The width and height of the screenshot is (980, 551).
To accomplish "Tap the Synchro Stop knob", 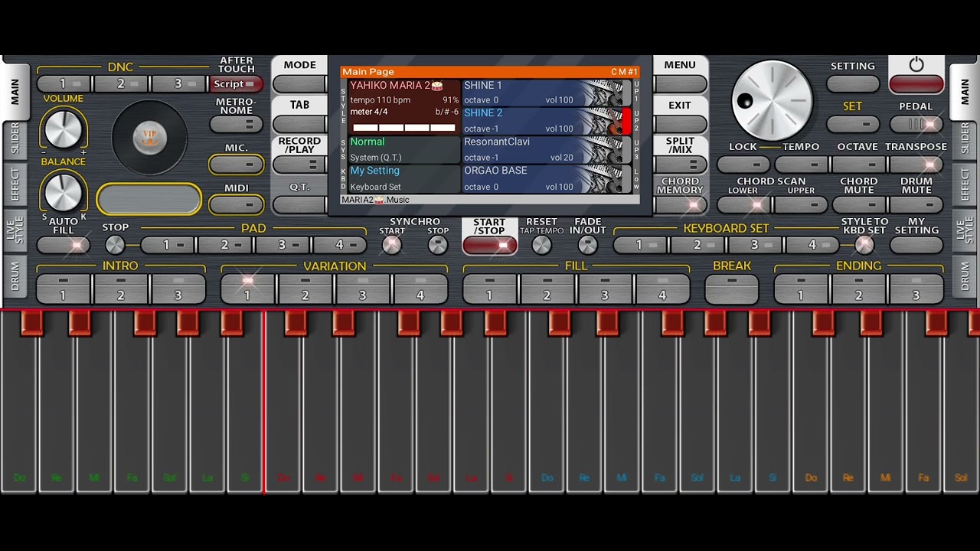I will click(x=438, y=245).
